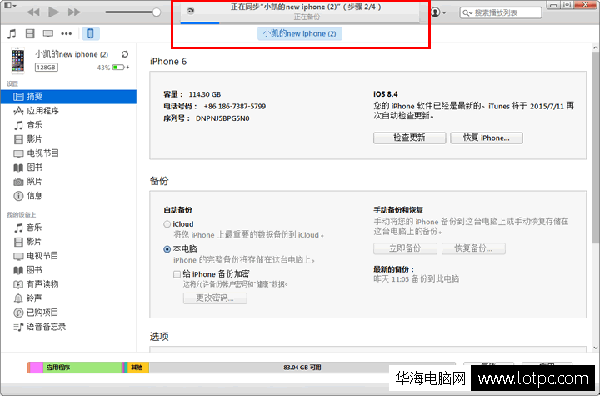The width and height of the screenshot is (600, 396).
Task: Click the play button
Action: pyautogui.click(x=53, y=12)
